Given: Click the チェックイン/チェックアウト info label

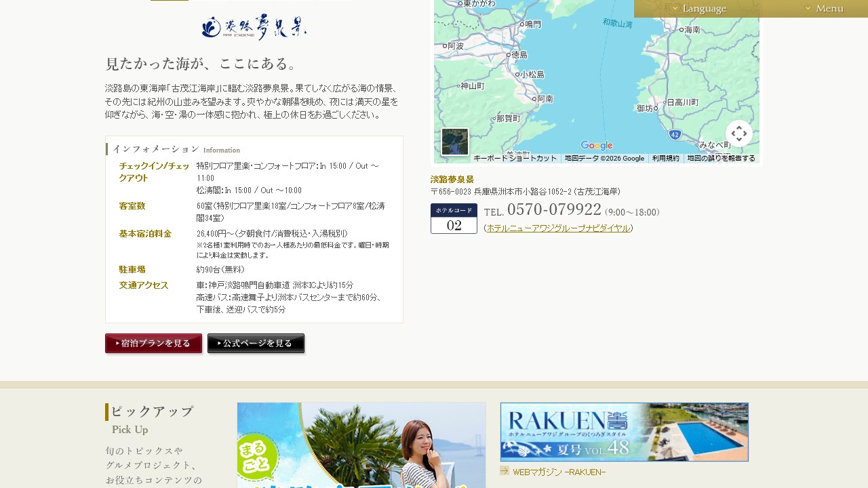Looking at the screenshot, I should coord(155,172).
